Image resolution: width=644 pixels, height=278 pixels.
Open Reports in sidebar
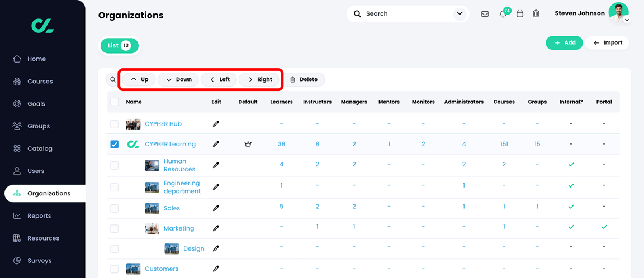coord(39,215)
